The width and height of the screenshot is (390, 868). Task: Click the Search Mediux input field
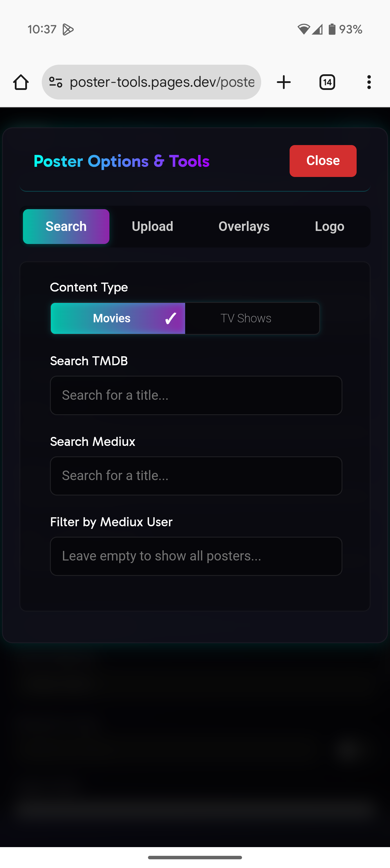(196, 476)
